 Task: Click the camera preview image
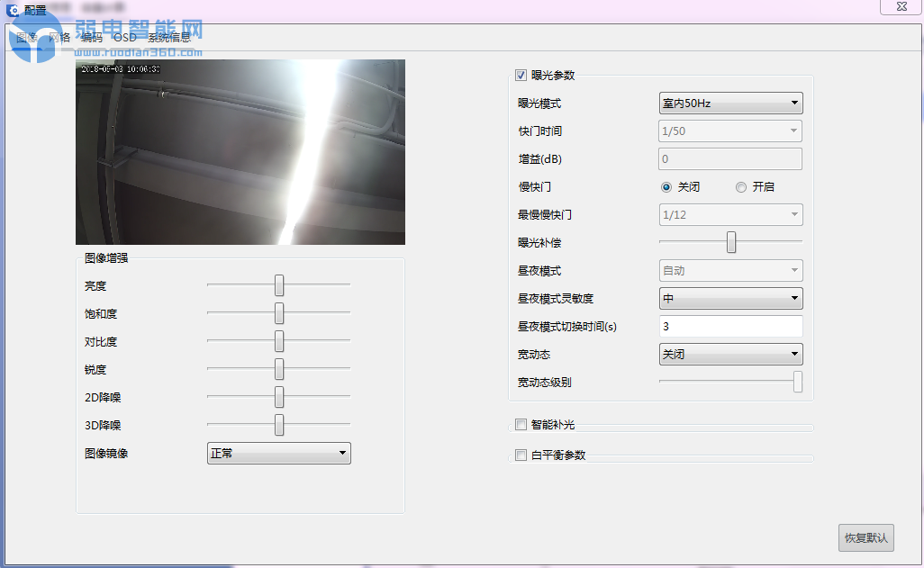[240, 152]
